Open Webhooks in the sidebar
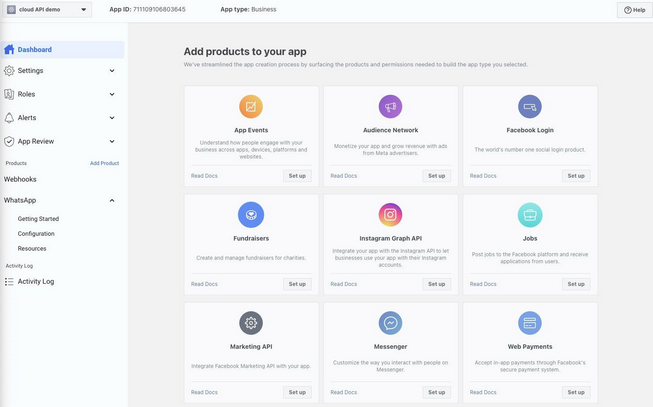Image resolution: width=653 pixels, height=407 pixels. pos(20,179)
